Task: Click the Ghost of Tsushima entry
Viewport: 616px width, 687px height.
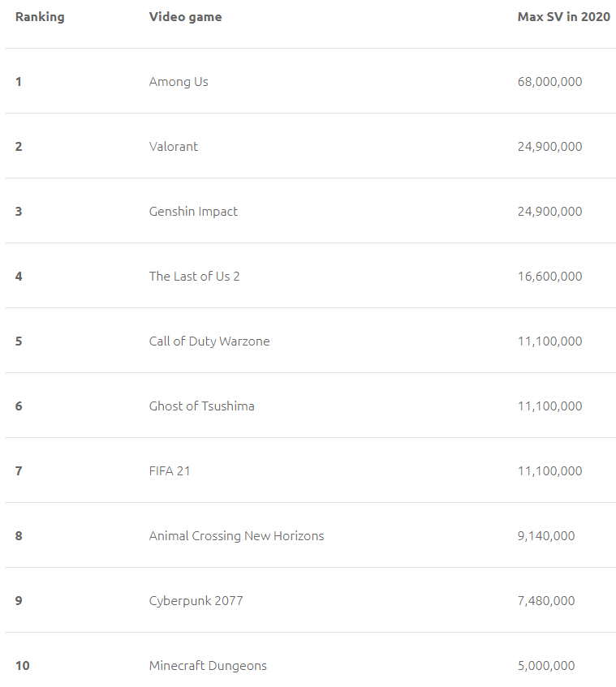Action: click(201, 406)
